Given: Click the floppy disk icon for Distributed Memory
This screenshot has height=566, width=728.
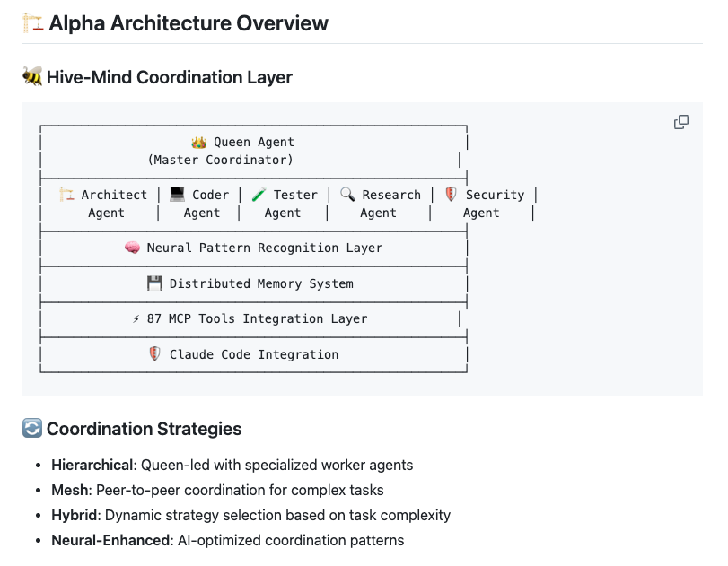Looking at the screenshot, I should (x=154, y=283).
